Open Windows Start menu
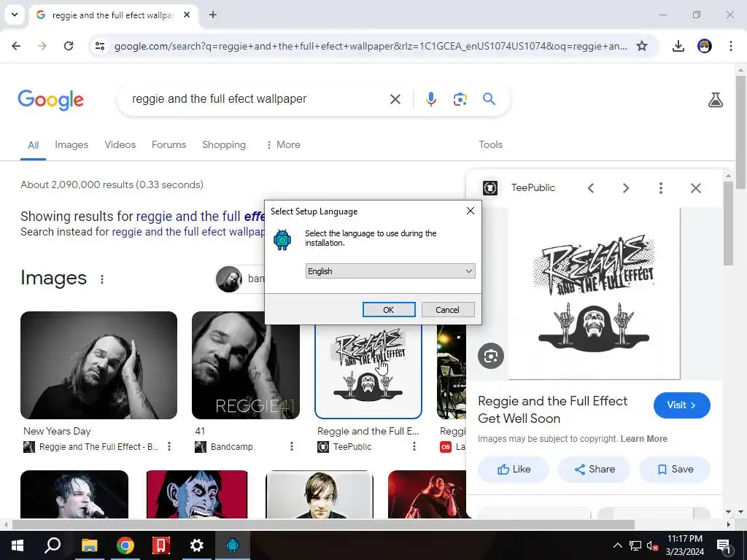Screen dimensions: 747x560 pos(18,545)
